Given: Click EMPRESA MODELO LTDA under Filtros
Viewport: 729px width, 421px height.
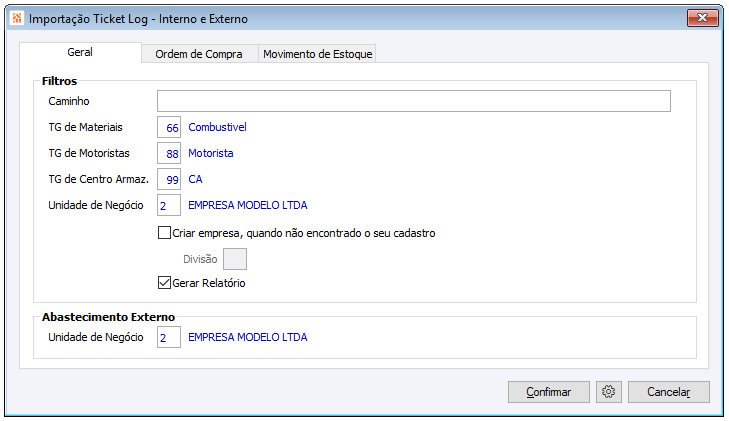Looking at the screenshot, I should coord(248,205).
